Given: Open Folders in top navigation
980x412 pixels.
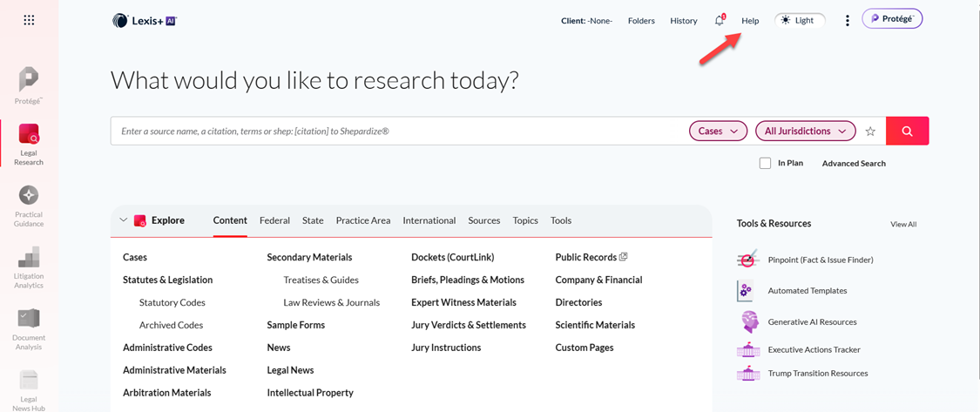Looking at the screenshot, I should click(x=641, y=21).
